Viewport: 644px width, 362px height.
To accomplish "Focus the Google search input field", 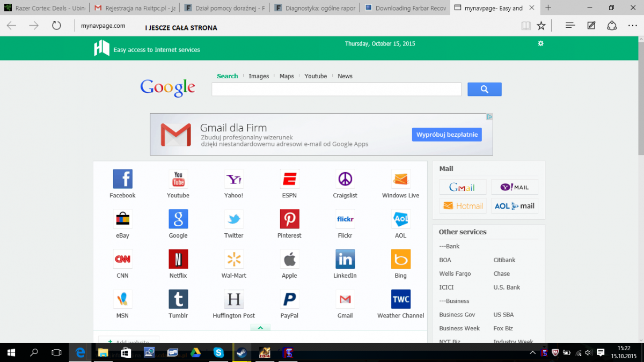I will pyautogui.click(x=336, y=89).
